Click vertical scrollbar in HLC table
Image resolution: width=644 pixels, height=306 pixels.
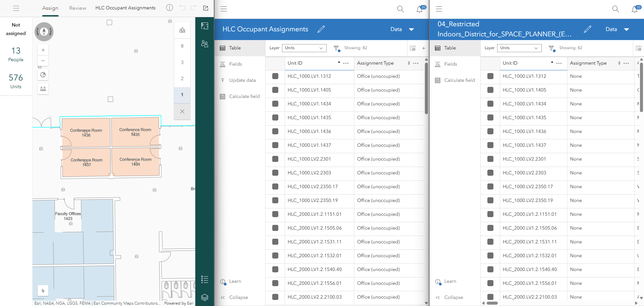[426, 88]
